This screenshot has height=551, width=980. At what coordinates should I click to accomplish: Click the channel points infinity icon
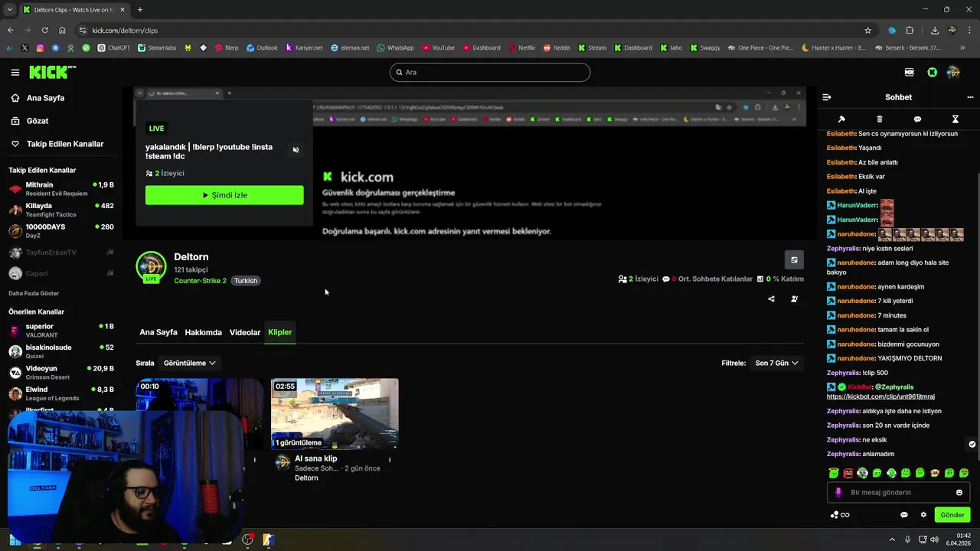[840, 515]
